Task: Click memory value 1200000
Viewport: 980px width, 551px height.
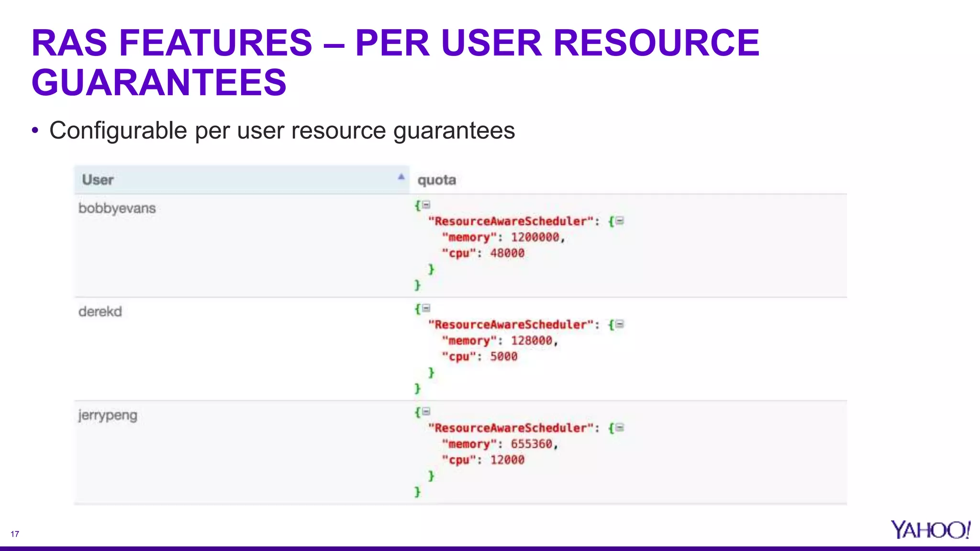Action: (x=535, y=237)
